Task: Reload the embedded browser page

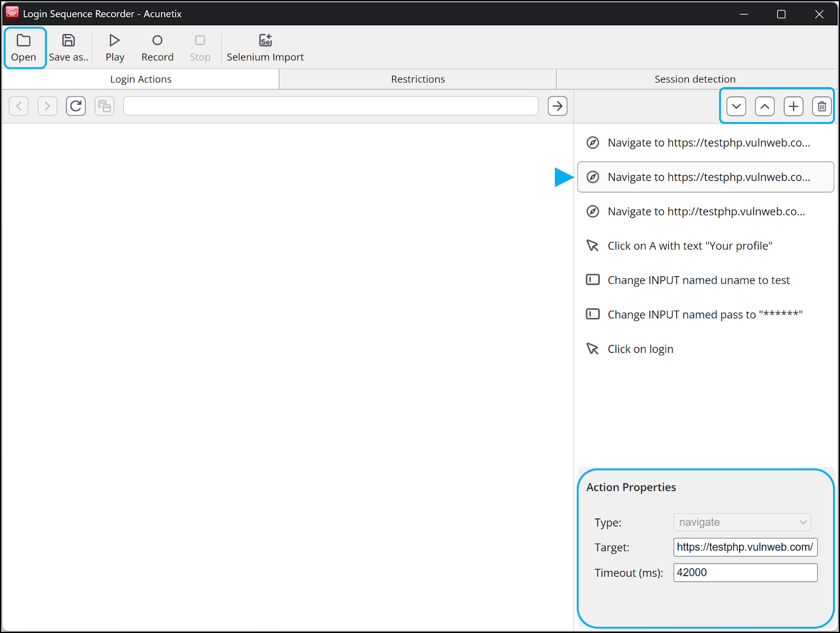Action: click(76, 106)
